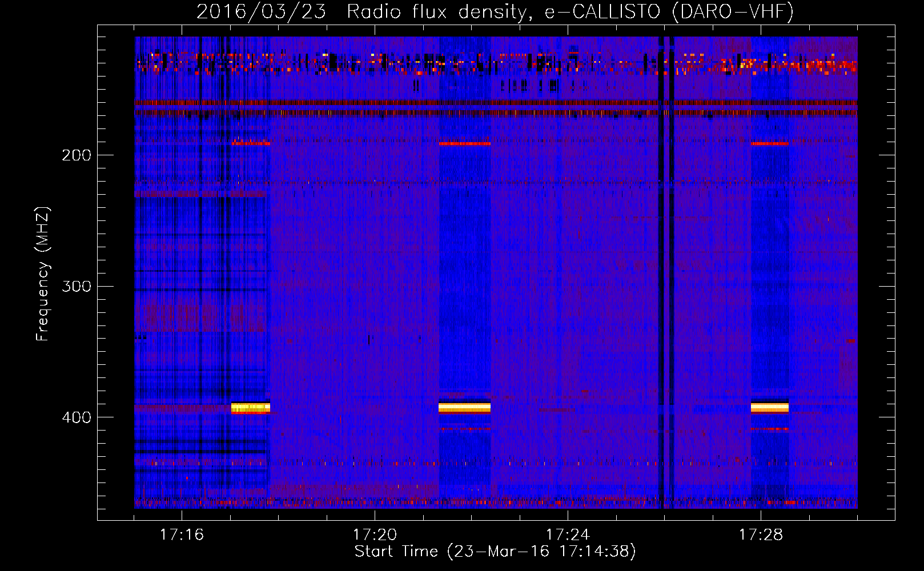Click the red line near 17:22 above 200 MHz
The image size is (924, 571).
point(464,144)
